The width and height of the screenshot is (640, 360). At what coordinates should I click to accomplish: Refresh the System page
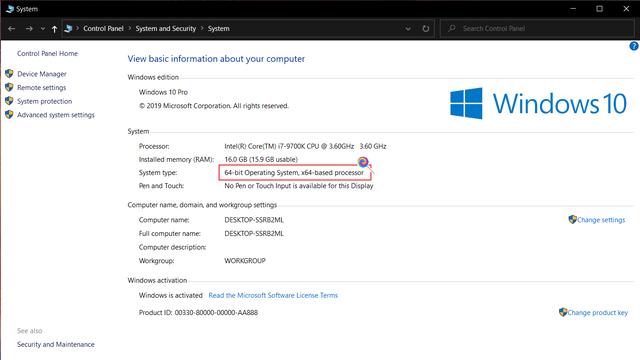pyautogui.click(x=426, y=29)
